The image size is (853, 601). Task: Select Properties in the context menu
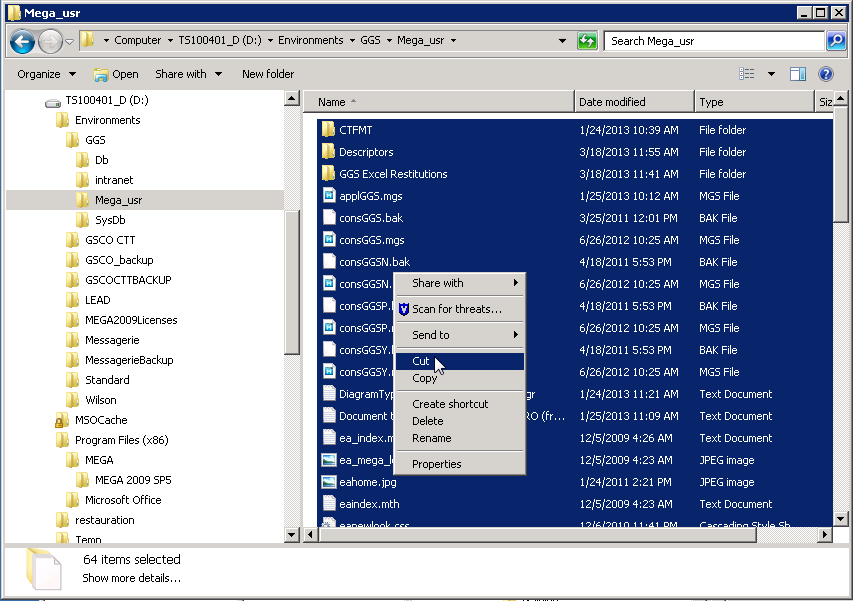coord(436,464)
